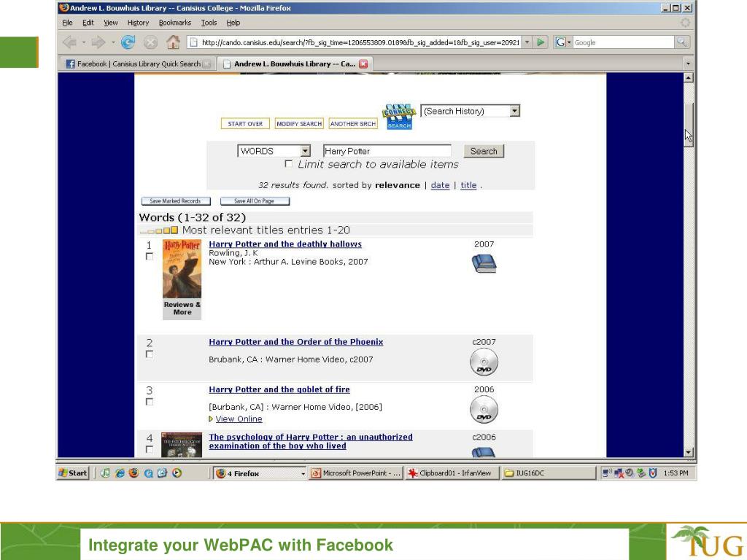Click the Firefox throbber activity icon
Viewport: 747px width, 560px height.
(x=685, y=23)
